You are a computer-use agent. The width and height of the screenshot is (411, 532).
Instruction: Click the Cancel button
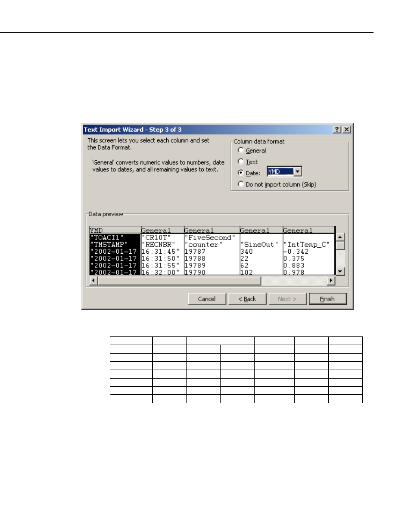click(x=207, y=299)
